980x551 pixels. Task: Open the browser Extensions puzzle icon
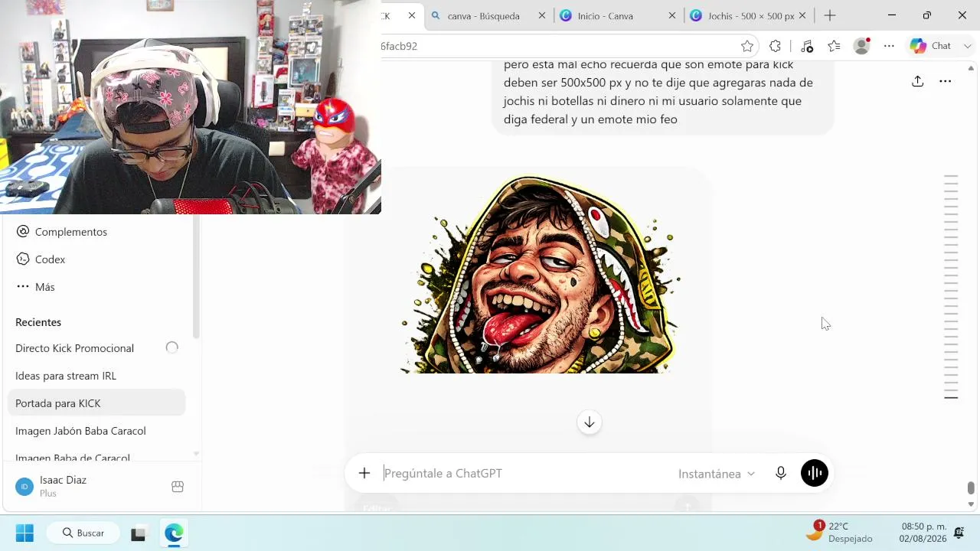point(775,46)
